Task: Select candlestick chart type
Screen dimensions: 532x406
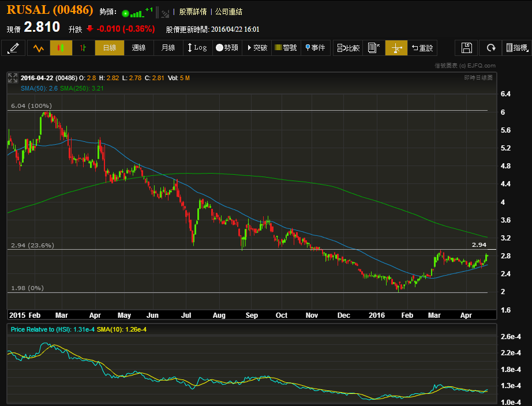Action: (x=61, y=48)
